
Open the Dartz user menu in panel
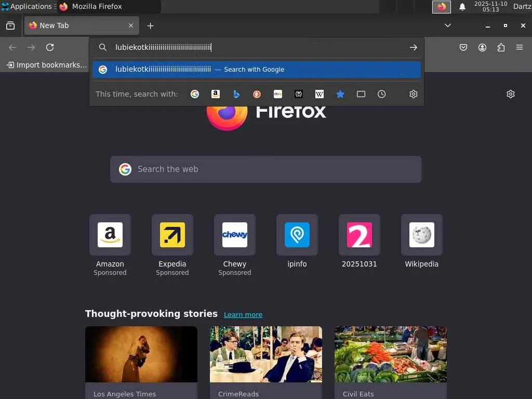(522, 6)
